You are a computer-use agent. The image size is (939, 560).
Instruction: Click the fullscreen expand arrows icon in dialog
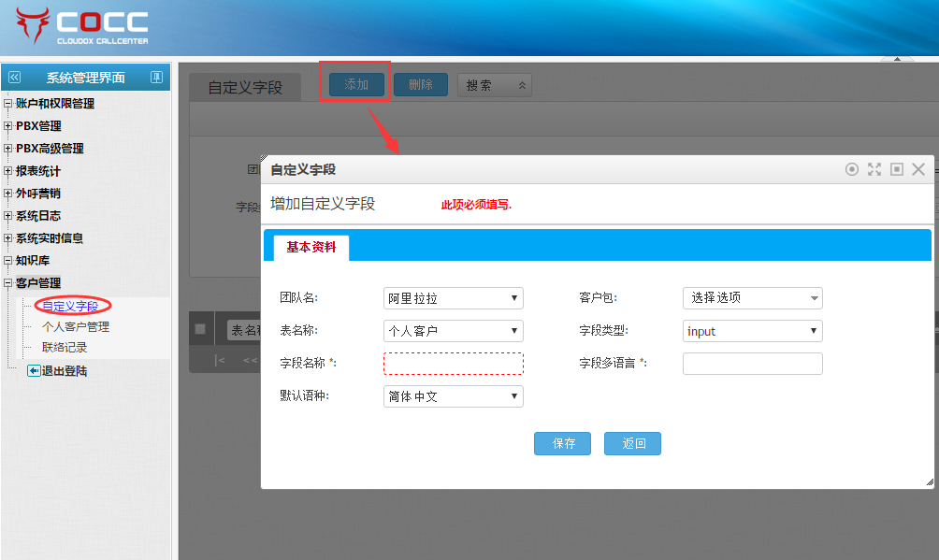click(874, 169)
